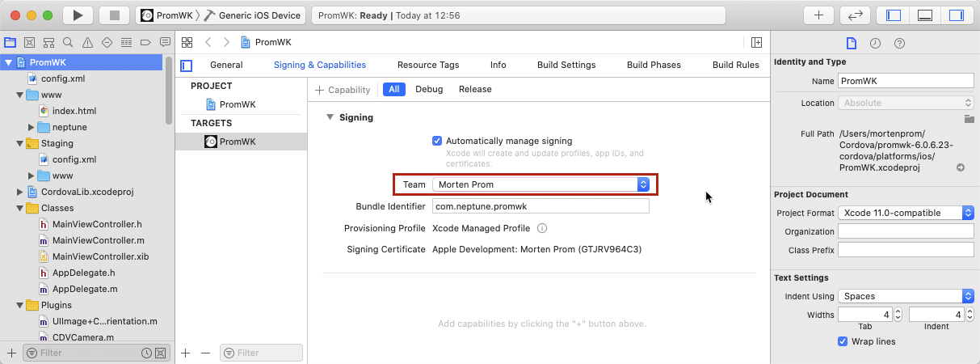This screenshot has width=980, height=364.
Task: Hide the project and targets list
Action: click(187, 66)
